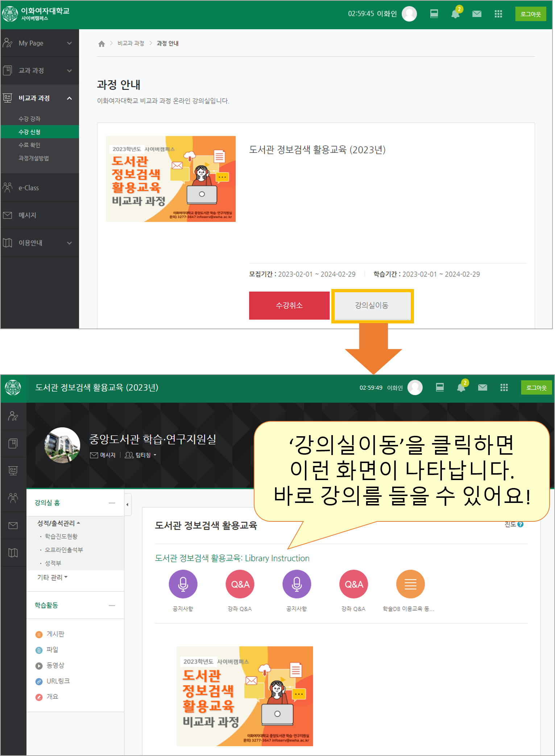555x756 pixels.
Task: Expand the My Page menu
Action: [40, 43]
